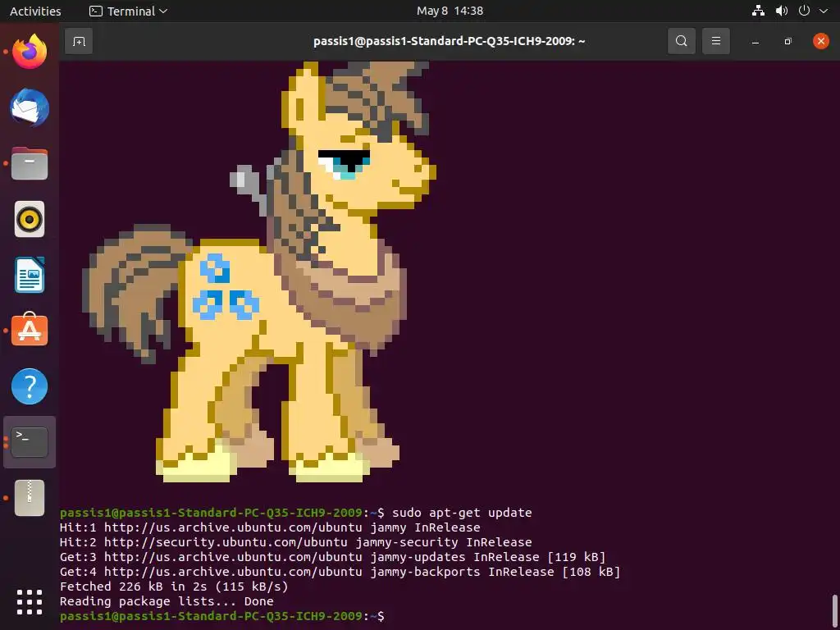
Task: Click the terminal vertical scrollbar
Action: point(835,612)
